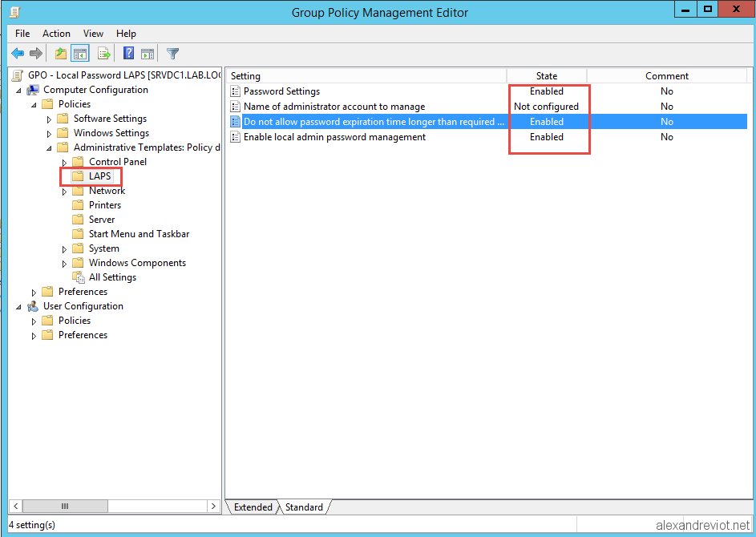Click the Server folder icon
The width and height of the screenshot is (756, 537).
pyautogui.click(x=78, y=220)
